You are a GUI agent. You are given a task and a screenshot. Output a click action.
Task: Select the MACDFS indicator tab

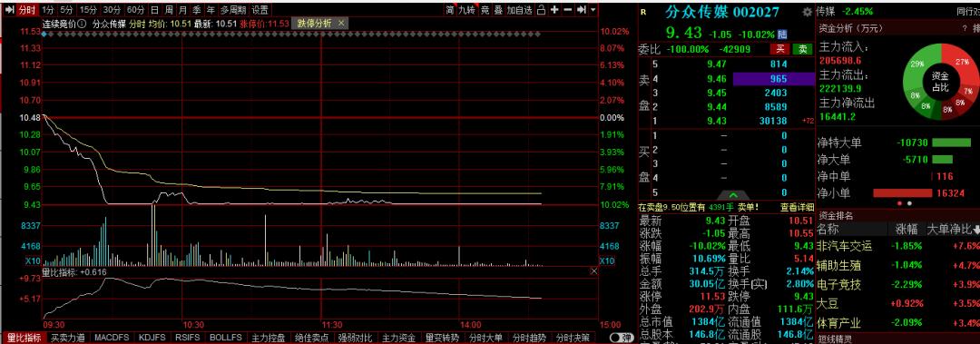coord(112,338)
